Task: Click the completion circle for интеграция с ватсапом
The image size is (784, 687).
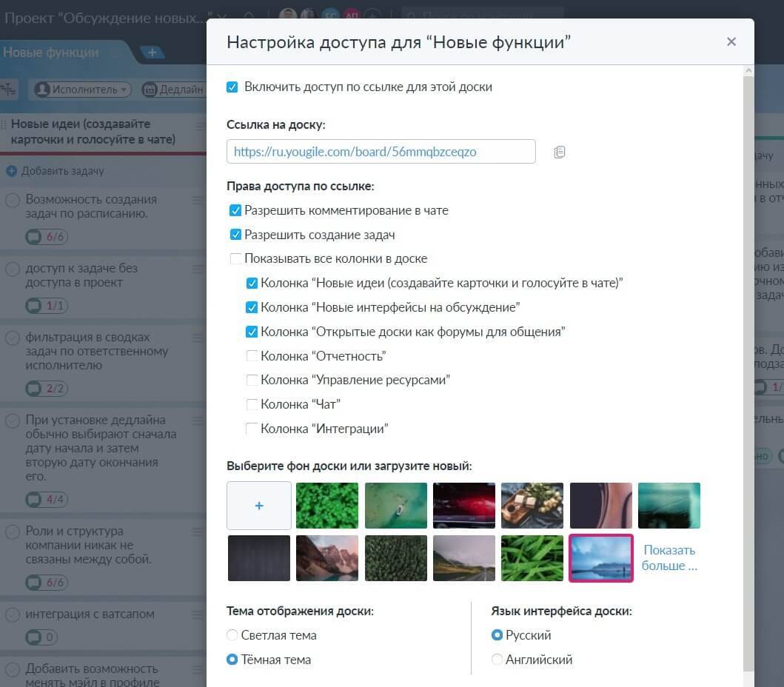Action: (13, 614)
